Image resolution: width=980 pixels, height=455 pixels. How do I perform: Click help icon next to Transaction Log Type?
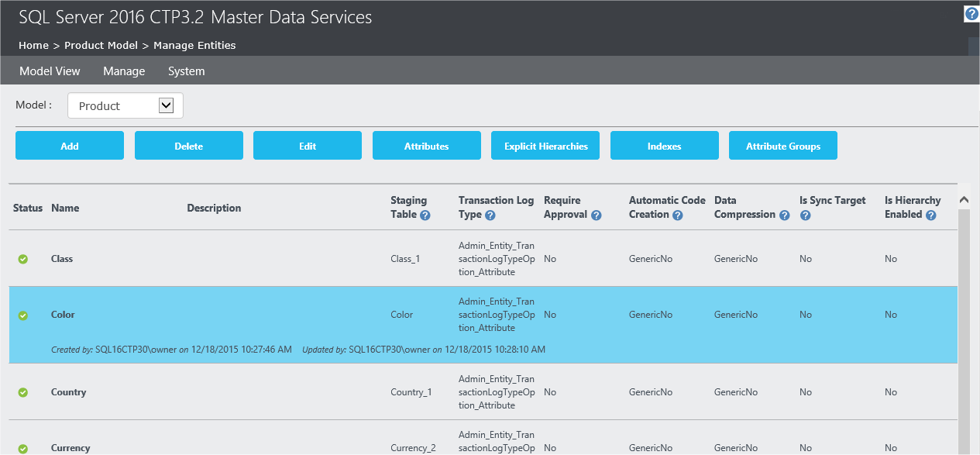[490, 215]
